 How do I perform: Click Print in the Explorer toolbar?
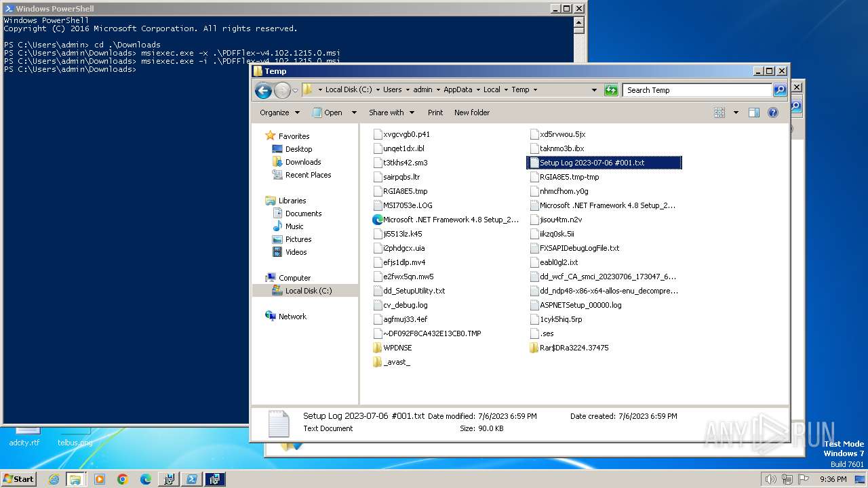coord(435,113)
